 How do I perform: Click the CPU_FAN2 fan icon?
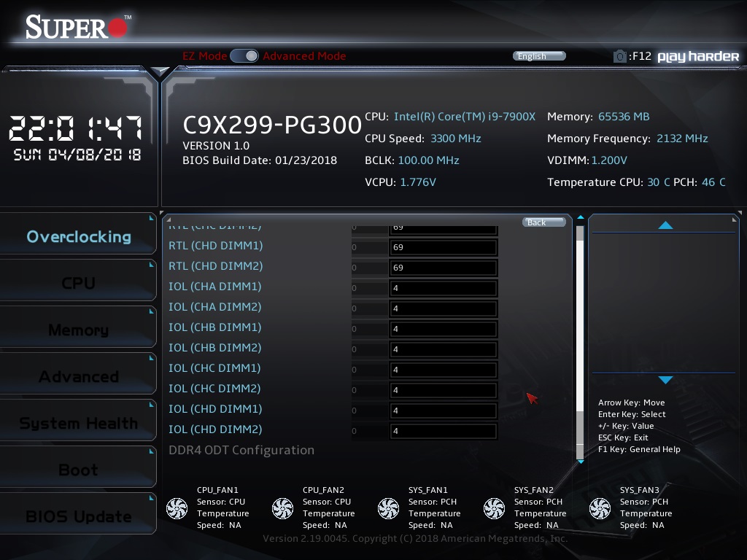click(282, 508)
